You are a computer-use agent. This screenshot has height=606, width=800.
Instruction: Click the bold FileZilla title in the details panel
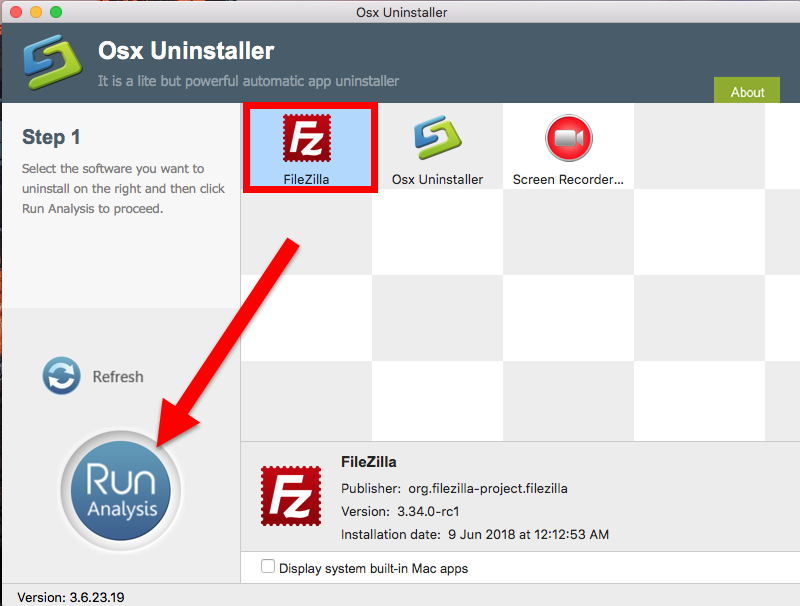(369, 462)
